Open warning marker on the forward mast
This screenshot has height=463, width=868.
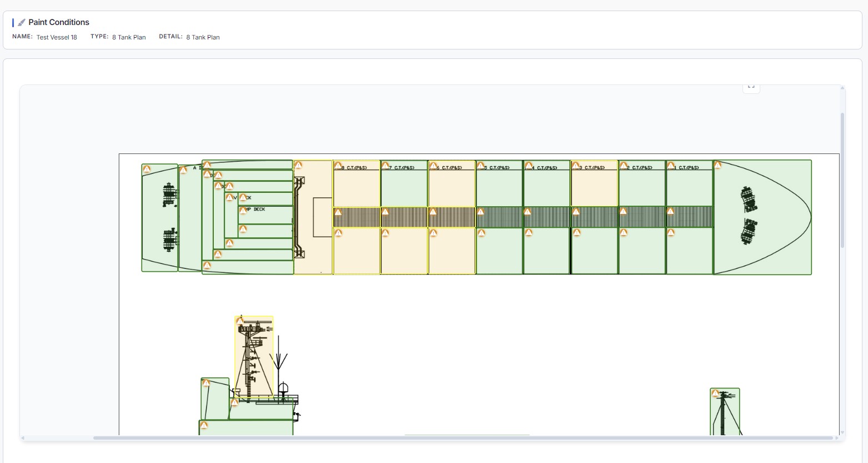715,394
